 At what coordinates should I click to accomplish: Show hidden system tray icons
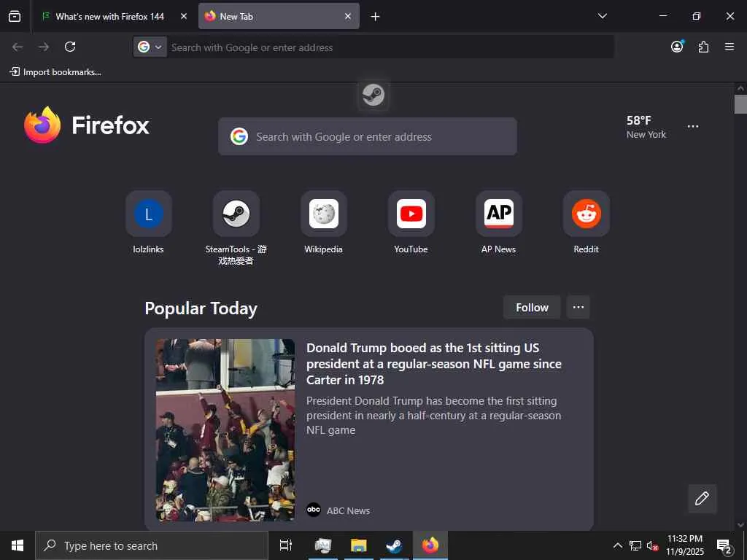click(x=617, y=545)
